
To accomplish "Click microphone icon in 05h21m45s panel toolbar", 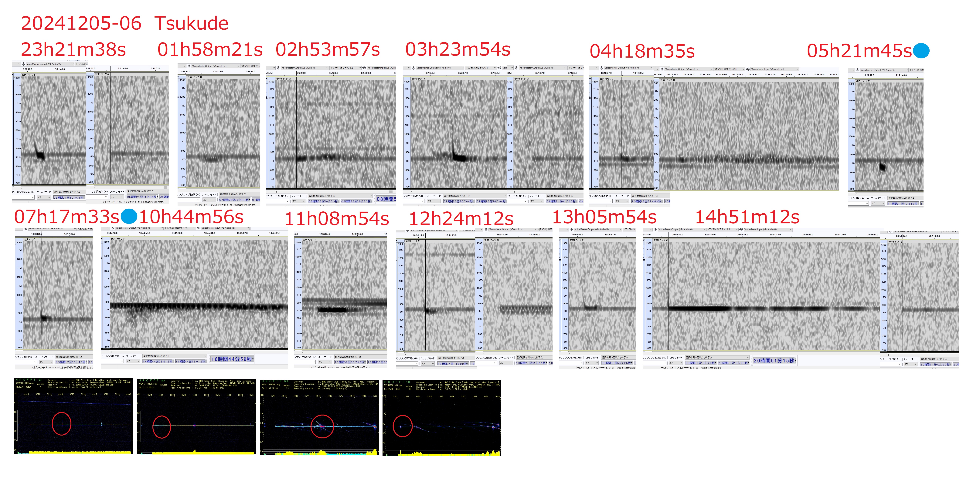I will 858,70.
